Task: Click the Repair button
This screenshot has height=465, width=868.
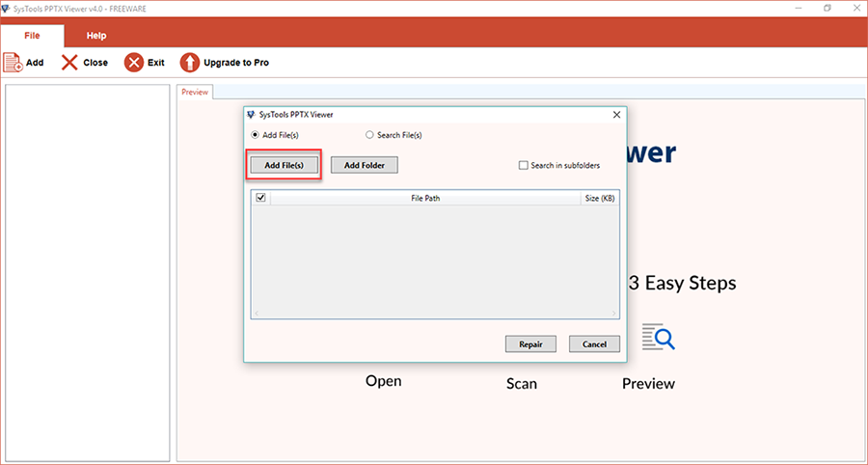Action: (x=530, y=343)
